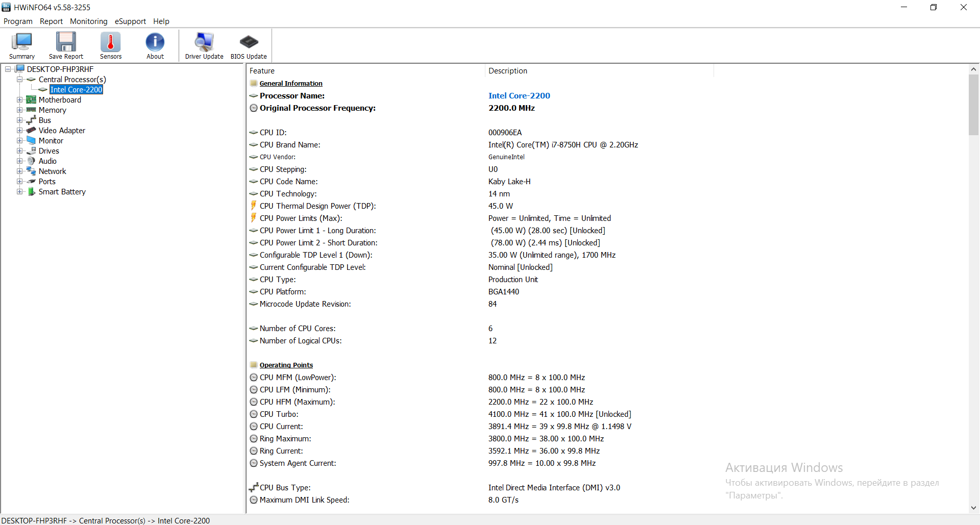
Task: Click the Drives icon in tree
Action: (x=31, y=151)
